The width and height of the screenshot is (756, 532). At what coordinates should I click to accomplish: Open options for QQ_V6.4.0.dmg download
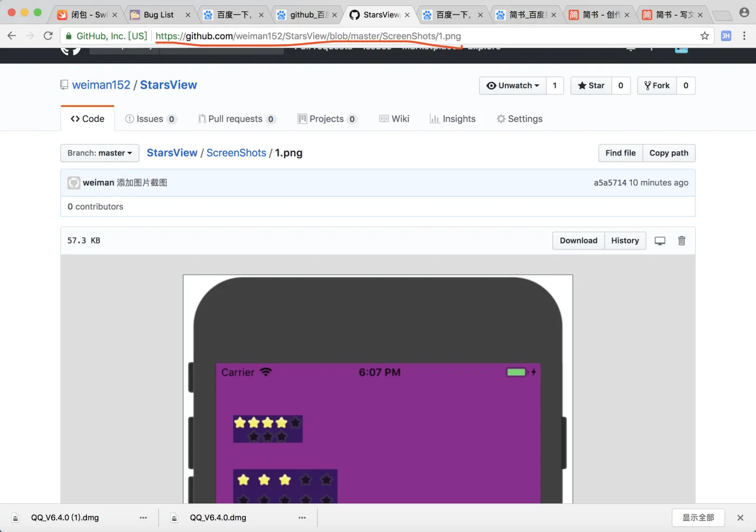point(302,517)
